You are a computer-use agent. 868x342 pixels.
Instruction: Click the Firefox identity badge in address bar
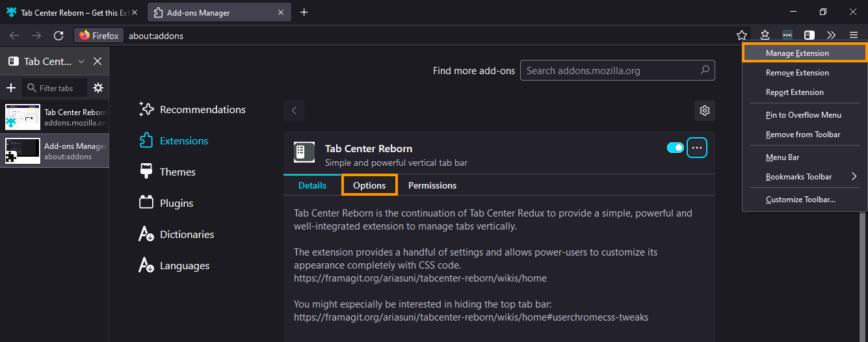98,36
